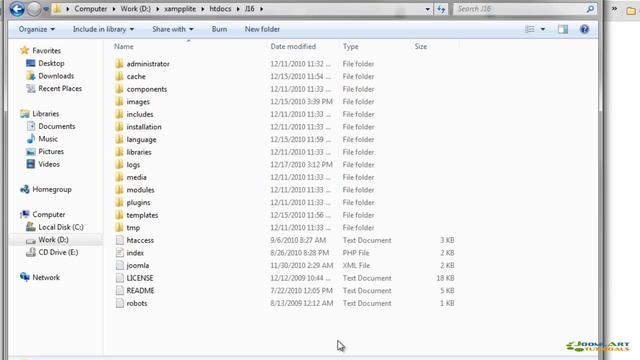
Task: Sort by the Type column header
Action: [x=351, y=47]
